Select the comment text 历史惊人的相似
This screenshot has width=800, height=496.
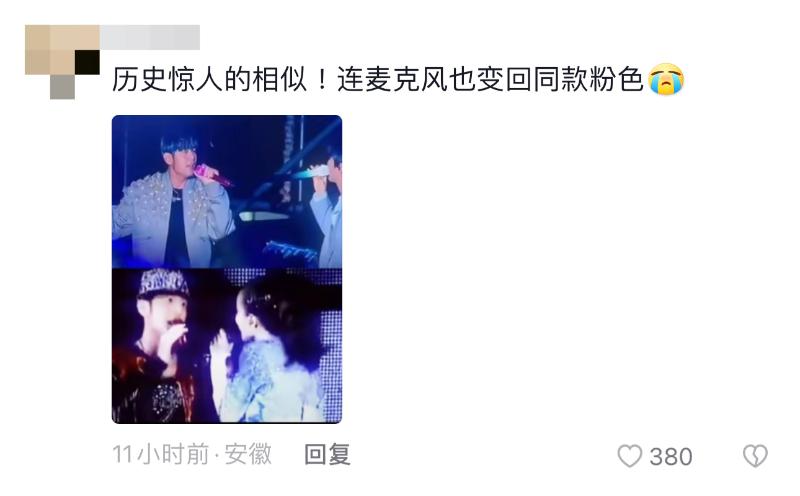pyautogui.click(x=209, y=80)
